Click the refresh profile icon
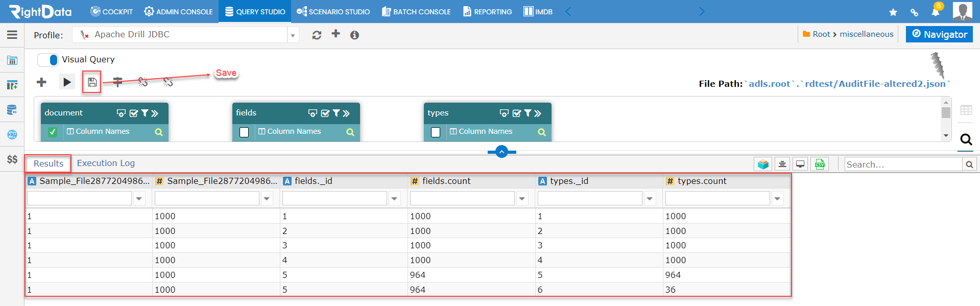Viewport: 980px width, 306px height. [317, 35]
